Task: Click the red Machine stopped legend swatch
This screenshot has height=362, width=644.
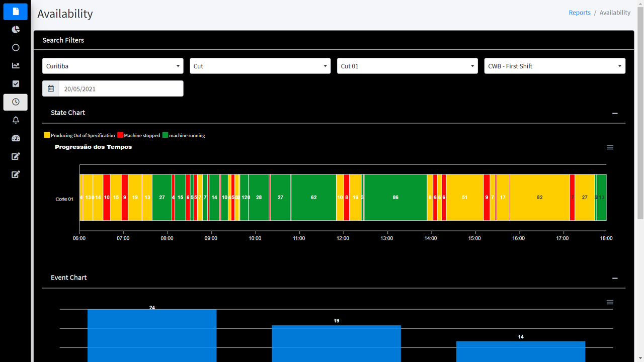Action: [120, 135]
